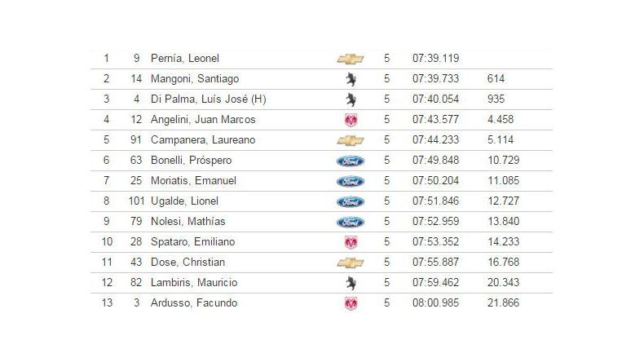Click the lap time 07:49.848
The width and height of the screenshot is (644, 362).
435,161
